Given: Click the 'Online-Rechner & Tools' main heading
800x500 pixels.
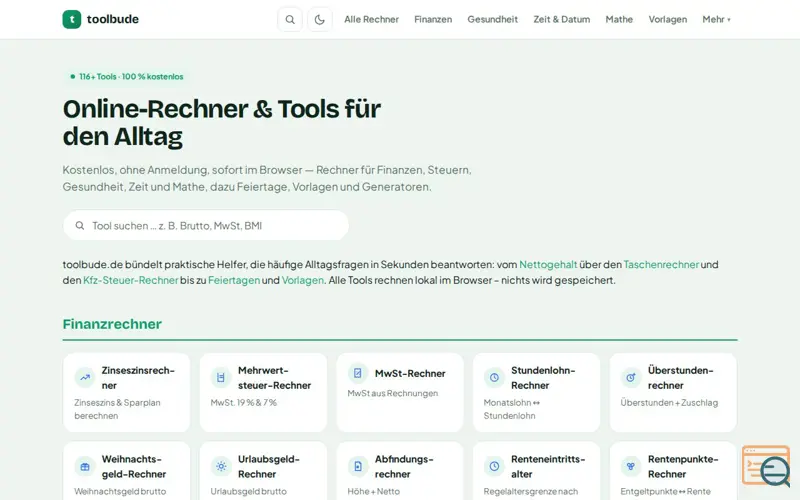Looking at the screenshot, I should tap(221, 122).
